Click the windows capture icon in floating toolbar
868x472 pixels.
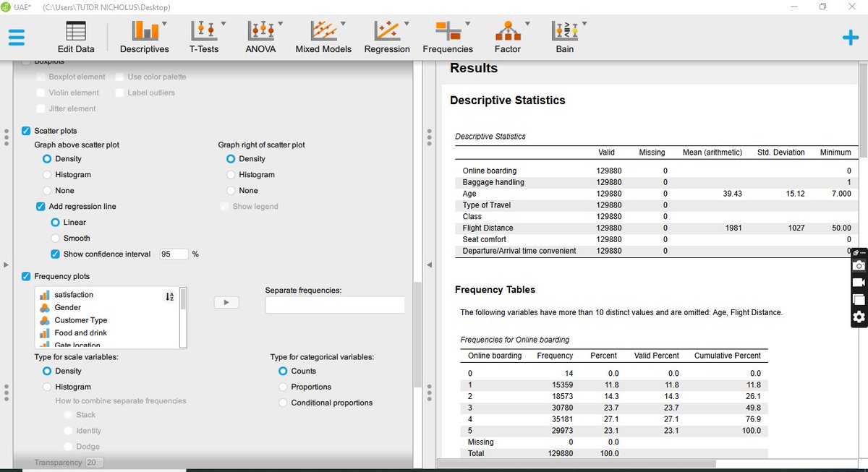pyautogui.click(x=859, y=299)
